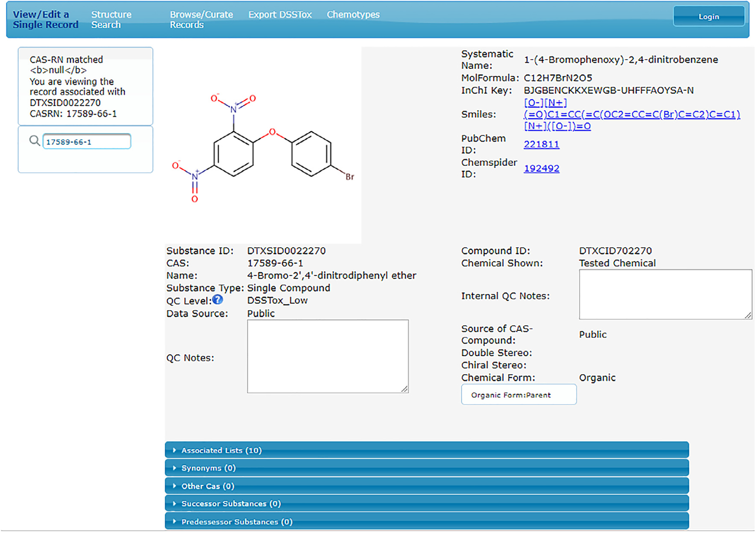This screenshot has height=533, width=756.
Task: Open PubChem ID 221811 link
Action: tap(541, 144)
